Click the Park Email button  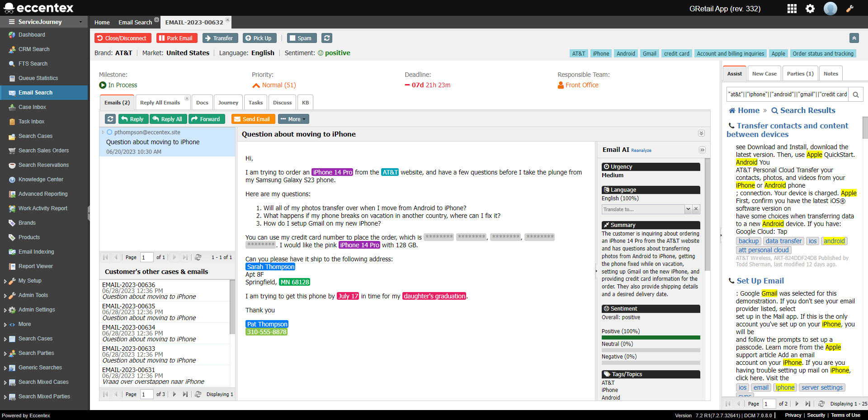(x=177, y=38)
